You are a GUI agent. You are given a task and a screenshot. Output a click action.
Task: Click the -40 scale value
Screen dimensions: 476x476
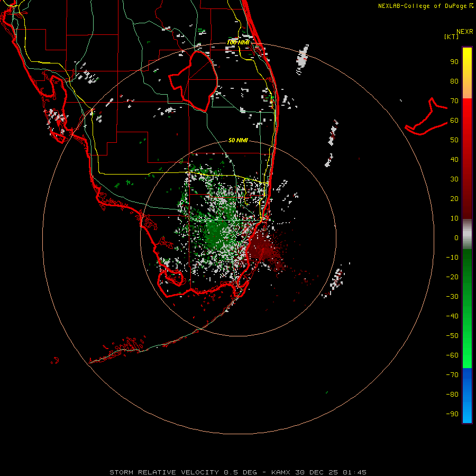[452, 316]
